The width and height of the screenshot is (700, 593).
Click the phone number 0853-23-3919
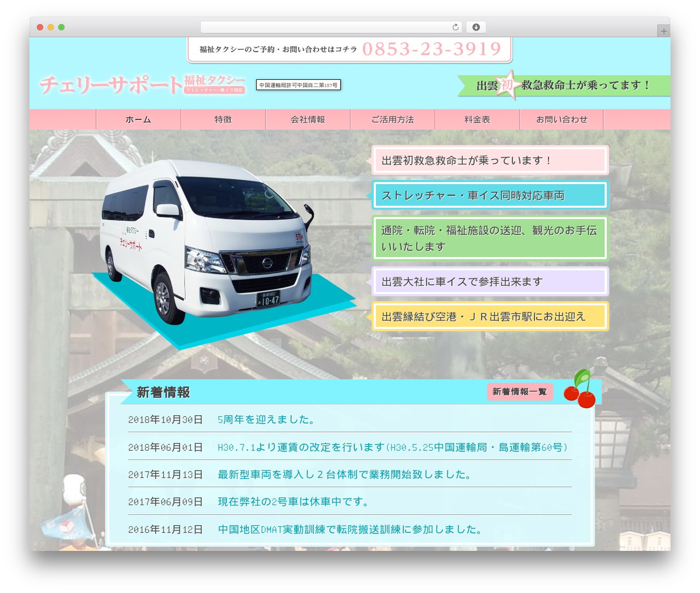[x=431, y=49]
